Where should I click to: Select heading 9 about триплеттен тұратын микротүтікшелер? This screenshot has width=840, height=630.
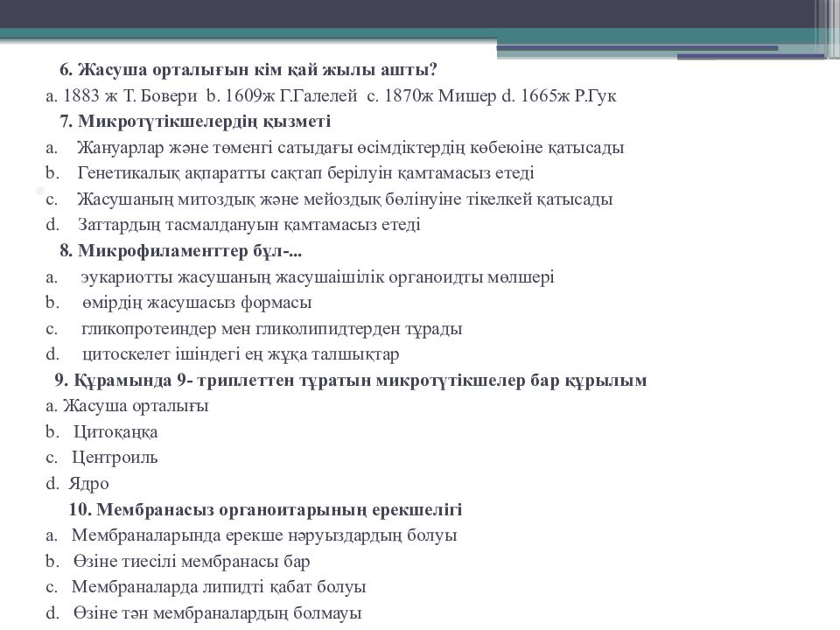(x=350, y=381)
